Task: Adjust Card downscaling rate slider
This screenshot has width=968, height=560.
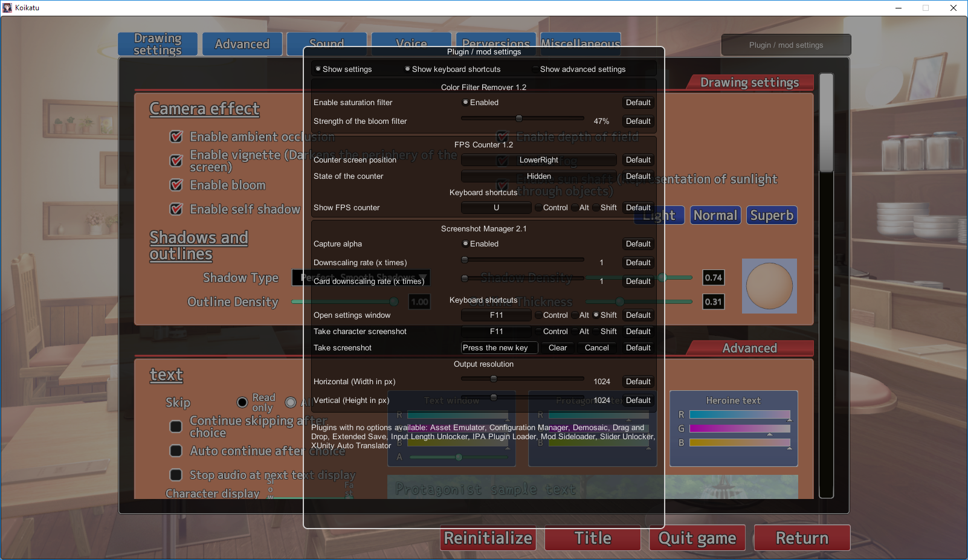Action: (523, 278)
